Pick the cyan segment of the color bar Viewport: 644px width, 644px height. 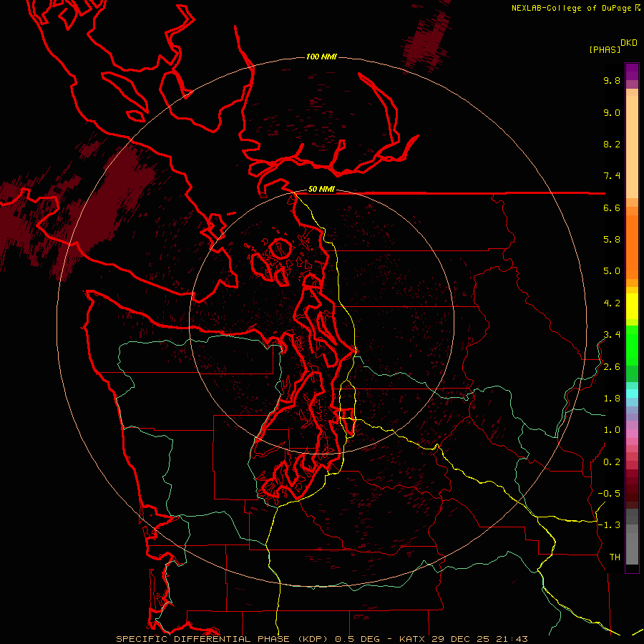632,394
